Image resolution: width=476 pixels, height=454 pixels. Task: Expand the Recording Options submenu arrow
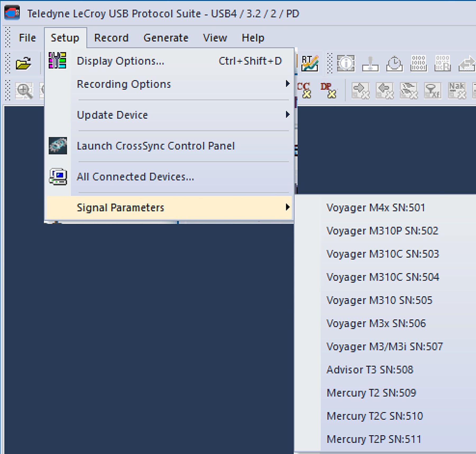pyautogui.click(x=287, y=84)
